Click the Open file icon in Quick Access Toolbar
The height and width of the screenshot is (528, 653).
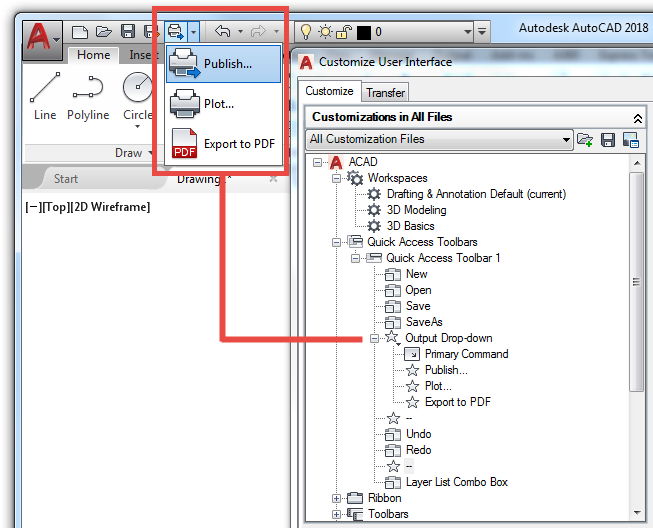(104, 32)
